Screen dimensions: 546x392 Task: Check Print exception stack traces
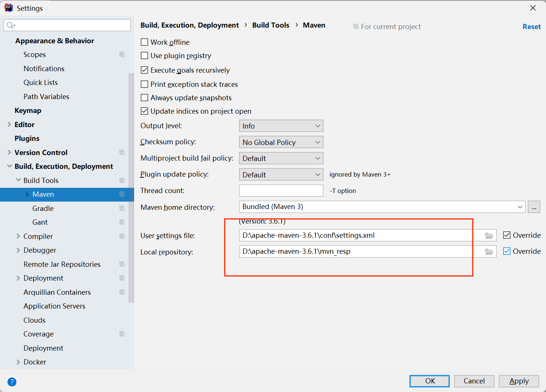[x=145, y=84]
